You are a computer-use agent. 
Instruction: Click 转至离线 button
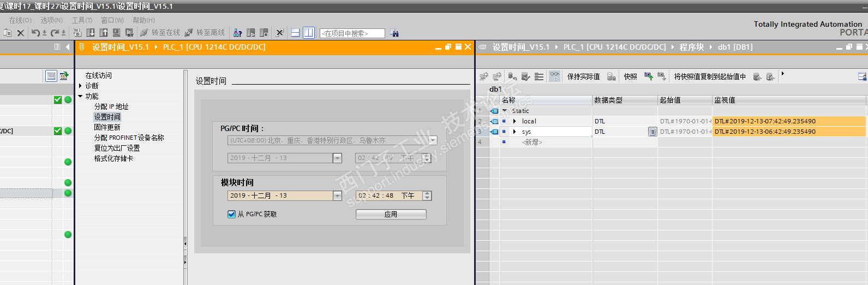(205, 33)
